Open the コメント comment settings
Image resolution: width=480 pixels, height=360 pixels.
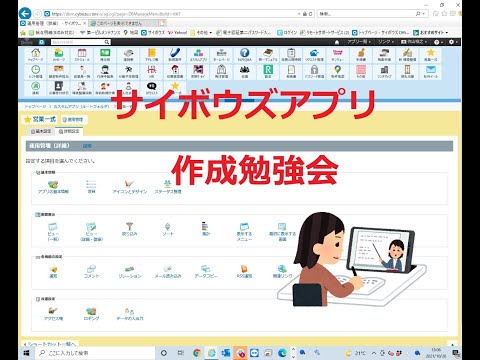91,272
